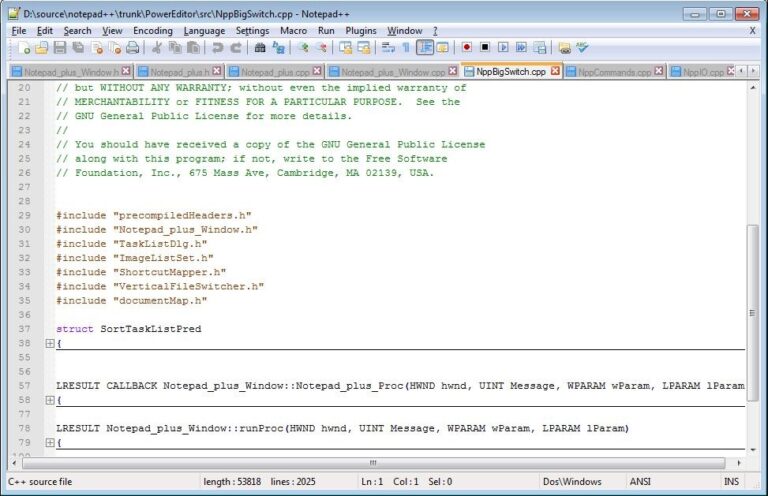Click the Print toolbar icon
Viewport: 768px width, 496px height.
tap(133, 47)
